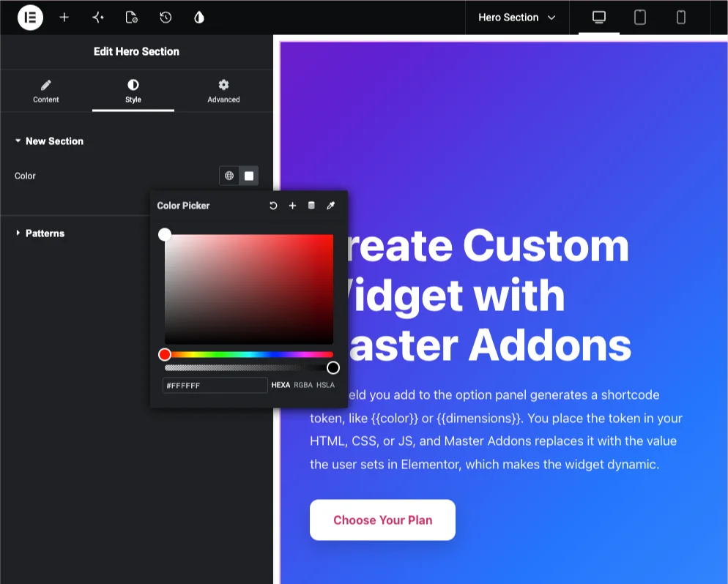Select RGBA color format
Image resolution: width=728 pixels, height=584 pixels.
click(x=303, y=385)
